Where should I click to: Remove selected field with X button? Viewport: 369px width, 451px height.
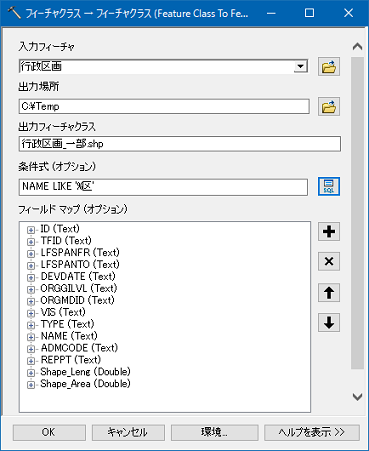pyautogui.click(x=329, y=261)
